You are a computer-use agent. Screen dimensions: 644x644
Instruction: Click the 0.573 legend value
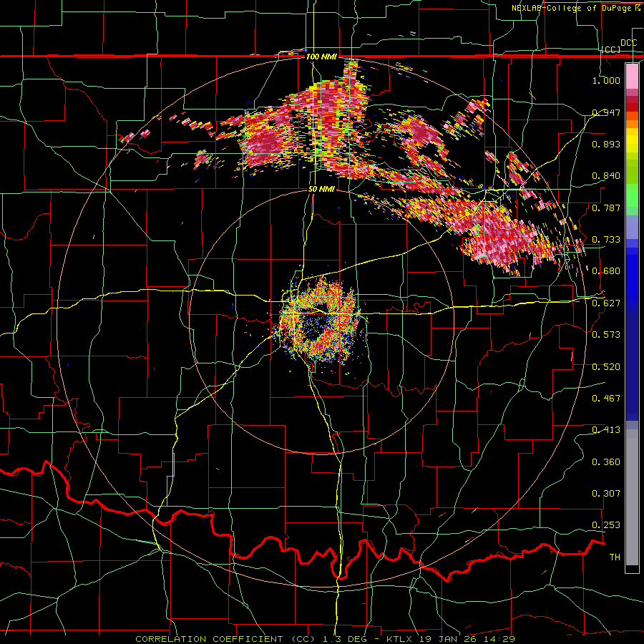click(x=606, y=334)
